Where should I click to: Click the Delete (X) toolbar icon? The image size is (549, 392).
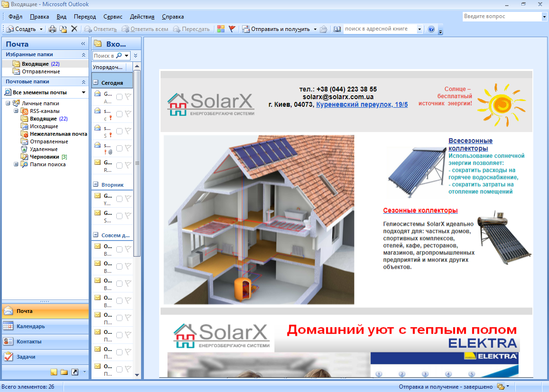[74, 29]
